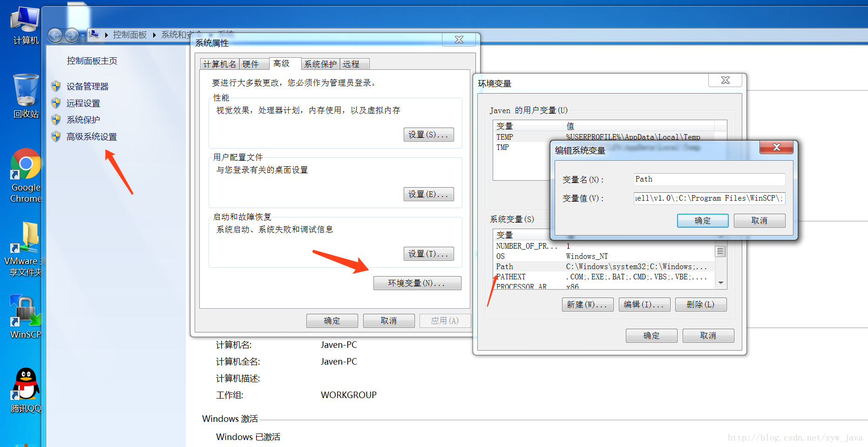868x447 pixels.
Task: Launch Google Chrome from the desktop
Action: click(x=26, y=176)
